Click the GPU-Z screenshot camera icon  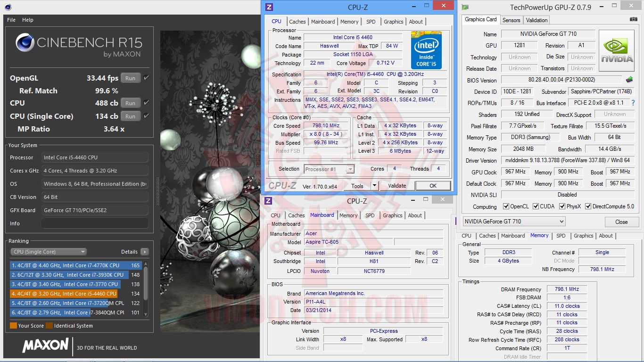click(634, 19)
